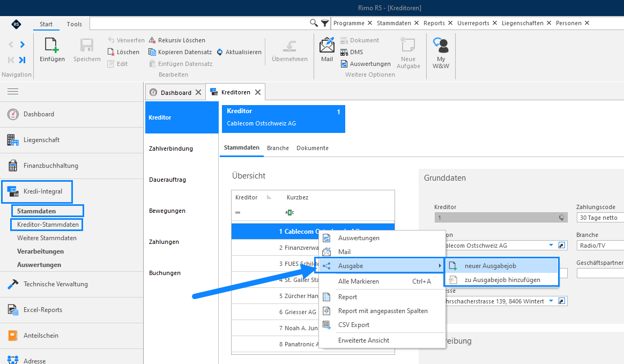
Task: Click the Rekursiv Löschen icon
Action: pos(152,40)
